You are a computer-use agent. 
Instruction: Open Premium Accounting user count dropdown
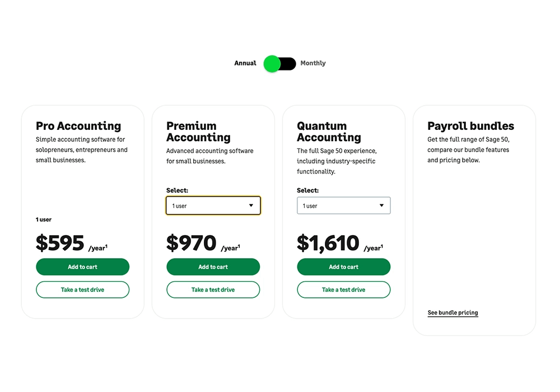tap(213, 206)
